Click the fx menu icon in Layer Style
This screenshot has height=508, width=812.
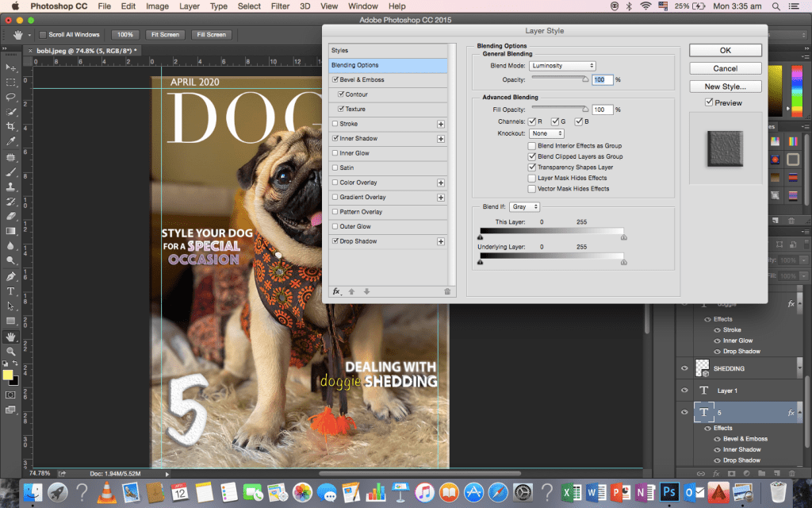tap(336, 291)
